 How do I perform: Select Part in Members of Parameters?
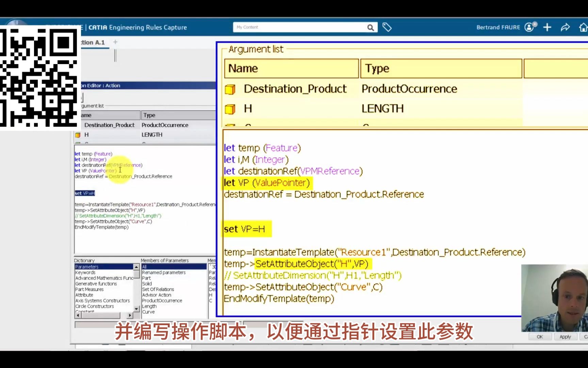[146, 278]
